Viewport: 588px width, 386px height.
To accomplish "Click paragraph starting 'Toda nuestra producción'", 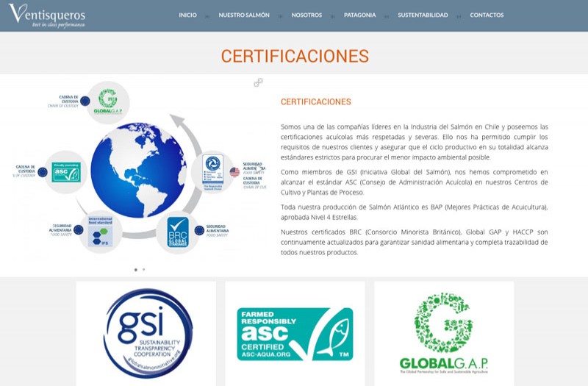I will [x=415, y=212].
